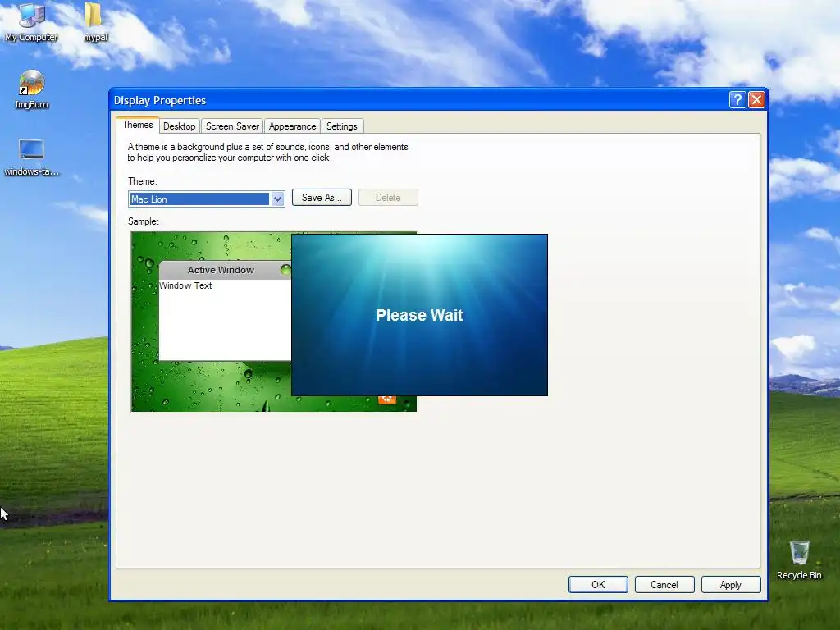The width and height of the screenshot is (840, 630).
Task: Switch to the Themes tab
Action: (x=137, y=125)
